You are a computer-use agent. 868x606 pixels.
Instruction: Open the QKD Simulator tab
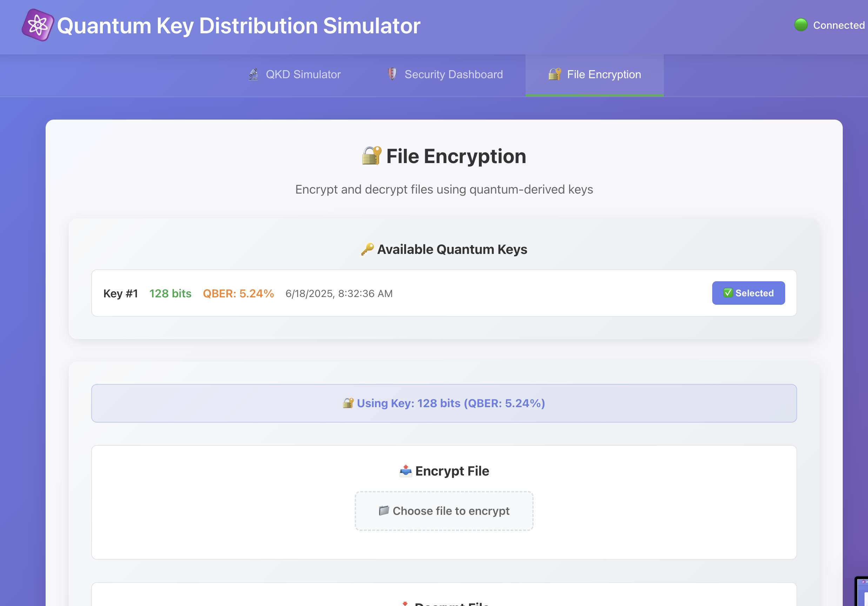tap(294, 74)
